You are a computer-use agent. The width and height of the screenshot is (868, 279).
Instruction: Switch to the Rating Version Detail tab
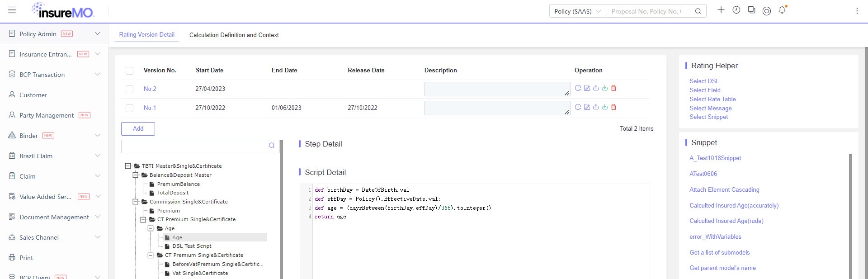(x=147, y=35)
